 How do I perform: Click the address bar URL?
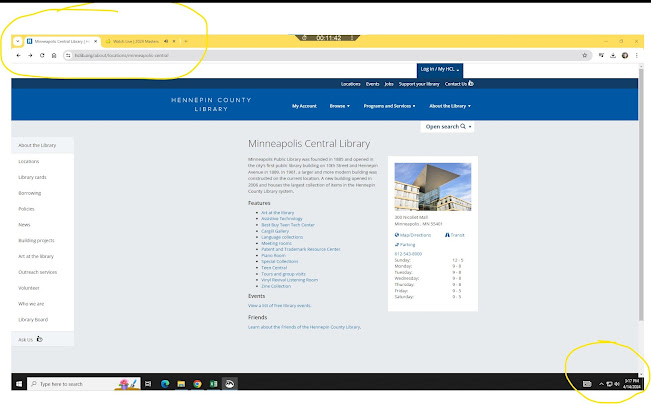click(121, 55)
